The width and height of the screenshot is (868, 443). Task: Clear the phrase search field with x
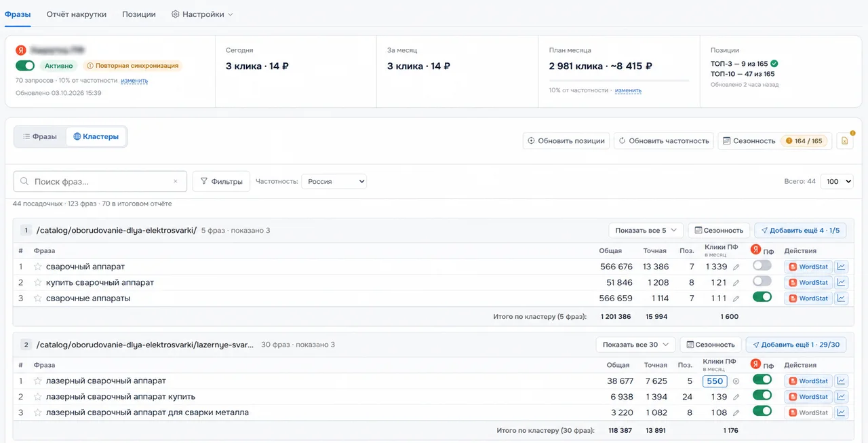[x=176, y=182]
